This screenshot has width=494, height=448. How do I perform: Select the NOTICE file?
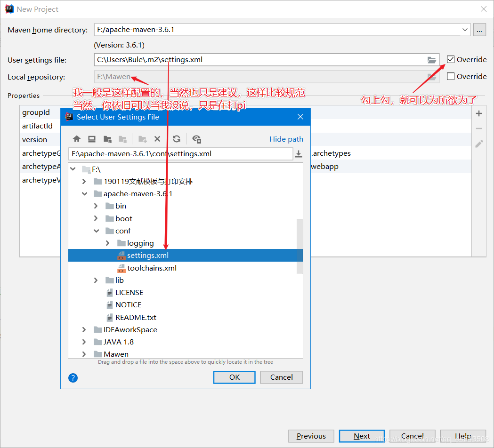coord(128,305)
